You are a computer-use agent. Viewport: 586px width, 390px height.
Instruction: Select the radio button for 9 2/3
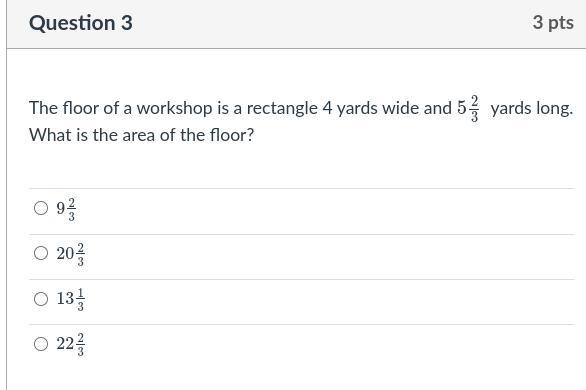41,208
